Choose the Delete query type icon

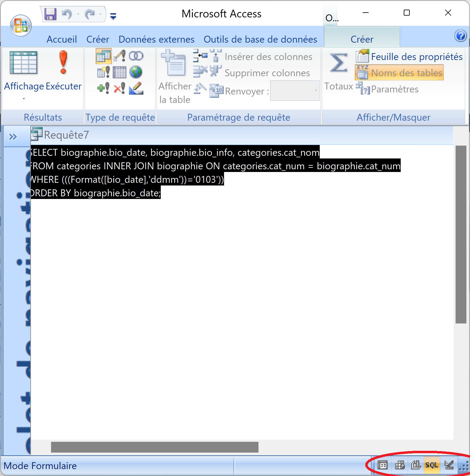point(119,88)
